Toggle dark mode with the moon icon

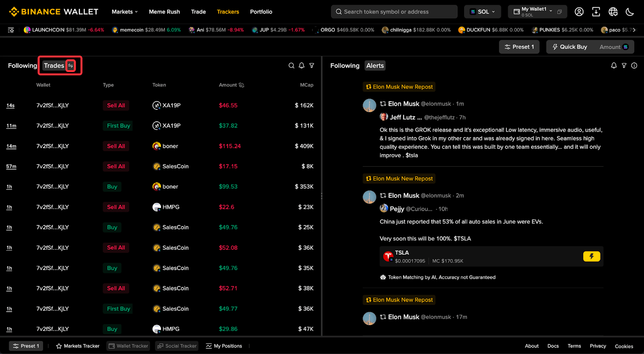(630, 12)
